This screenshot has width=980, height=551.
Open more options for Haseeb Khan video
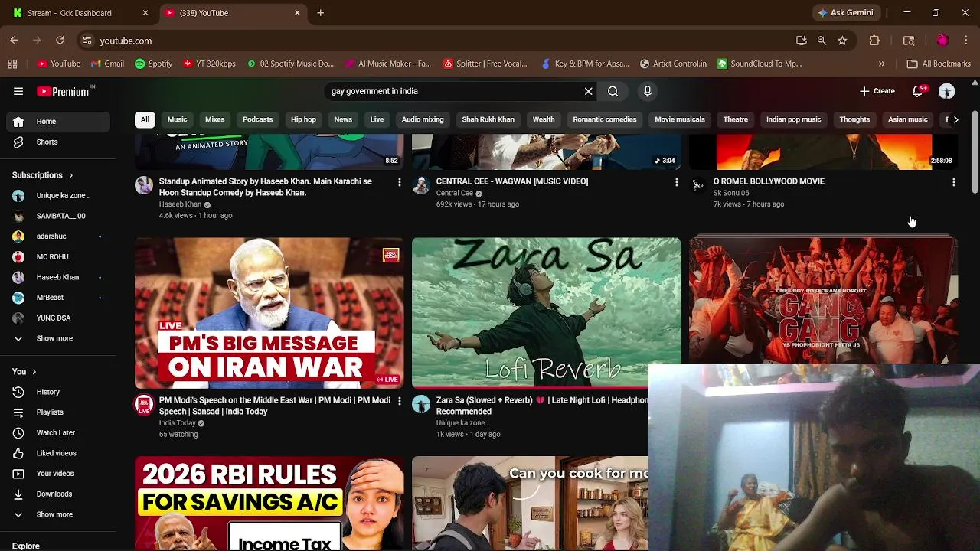399,182
